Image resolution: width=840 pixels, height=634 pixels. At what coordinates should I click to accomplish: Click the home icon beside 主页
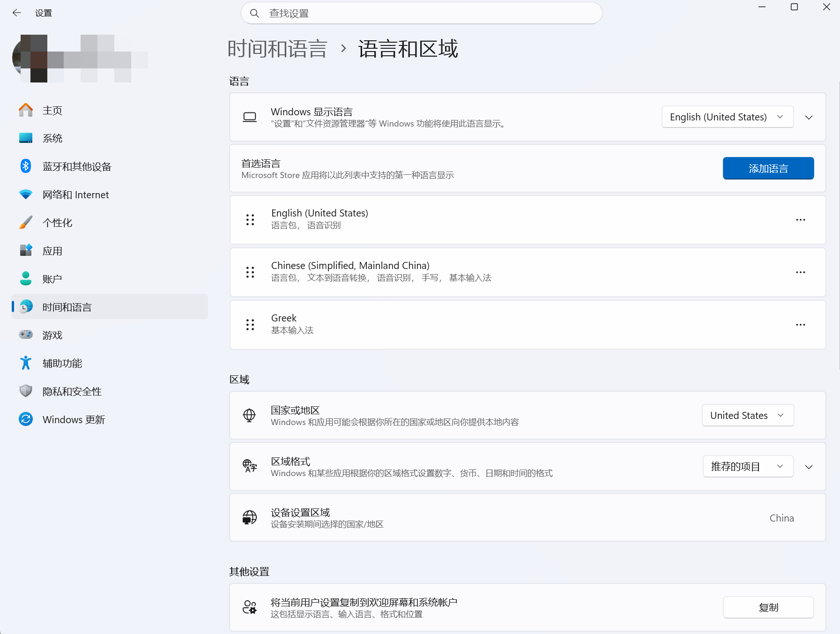[x=26, y=110]
